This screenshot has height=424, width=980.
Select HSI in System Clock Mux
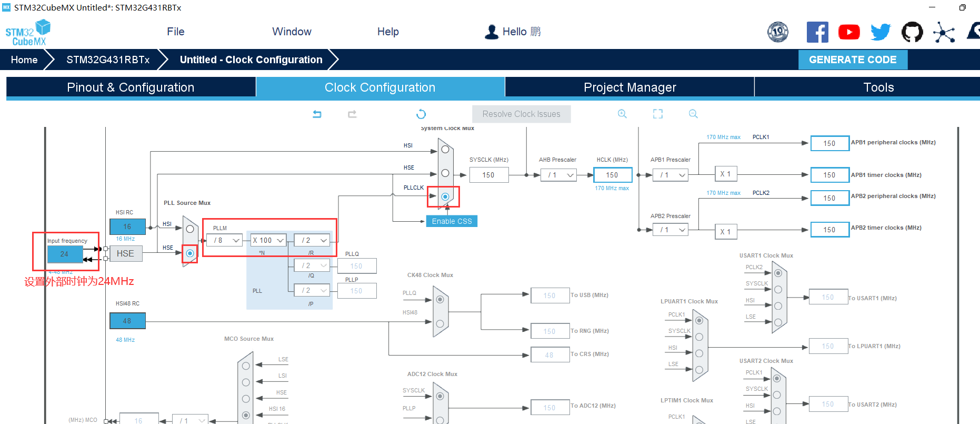[445, 150]
